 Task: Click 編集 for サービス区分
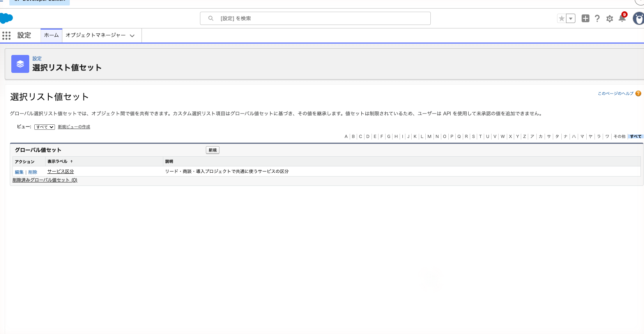[x=19, y=172]
